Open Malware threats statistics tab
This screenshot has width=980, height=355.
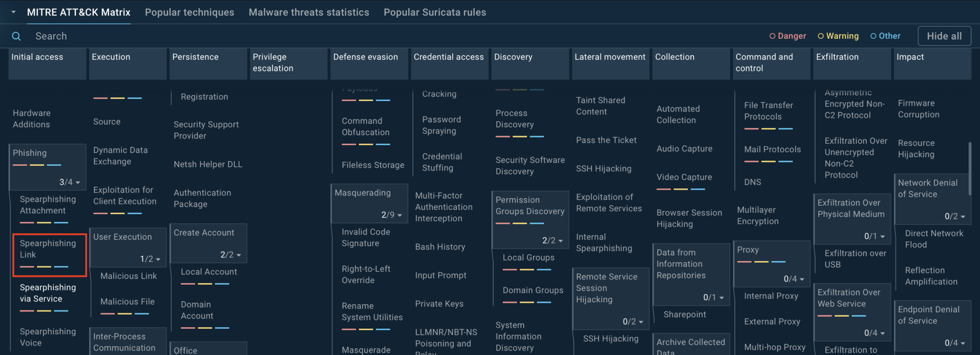point(309,12)
